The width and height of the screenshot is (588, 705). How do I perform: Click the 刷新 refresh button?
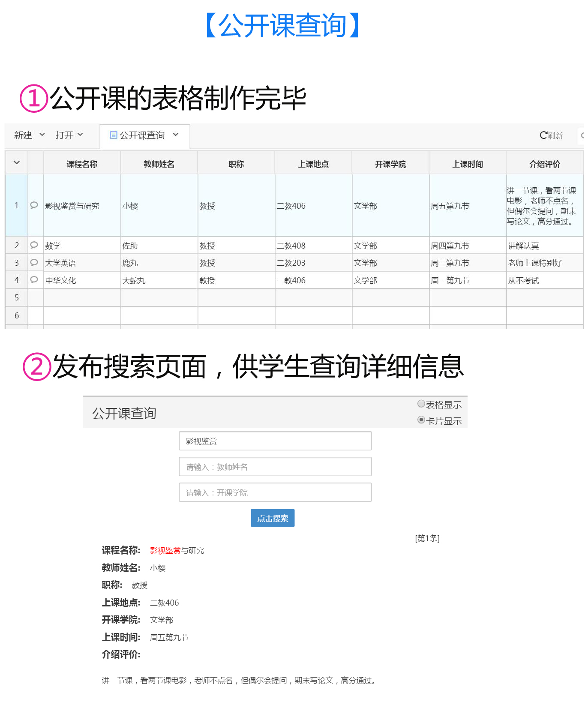[551, 135]
